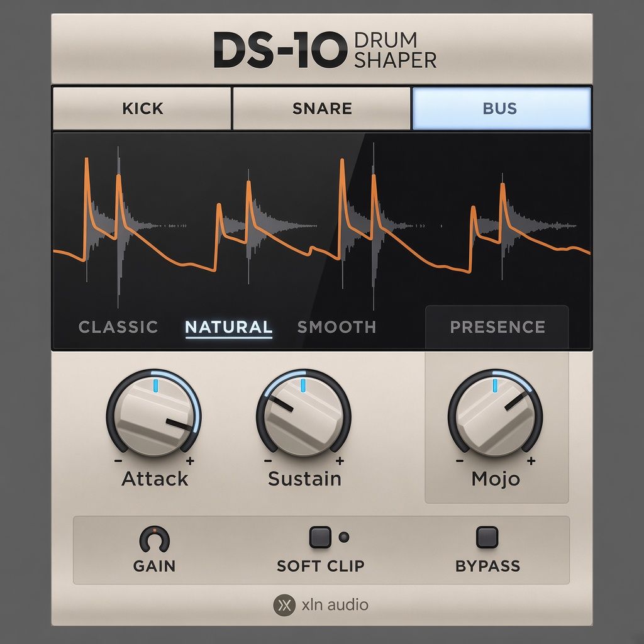644x644 pixels.
Task: Switch to SMOOTH shaping mode
Action: pos(337,327)
